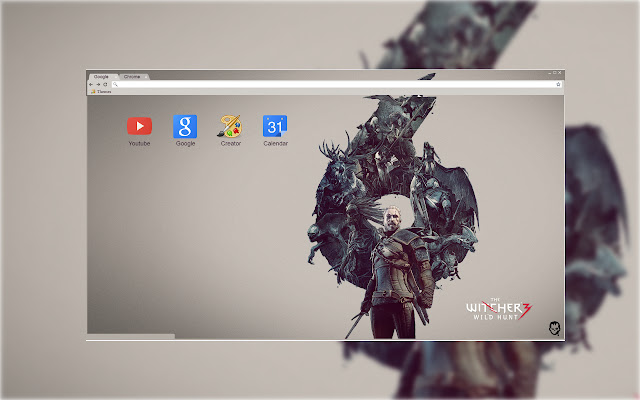This screenshot has height=400, width=640.
Task: Open the Calendar 31 icon
Action: click(x=275, y=126)
